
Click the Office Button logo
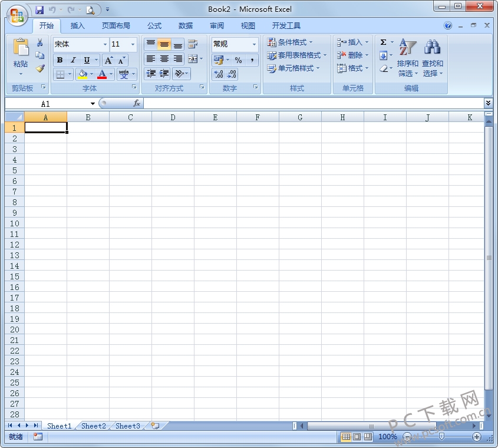tap(17, 15)
